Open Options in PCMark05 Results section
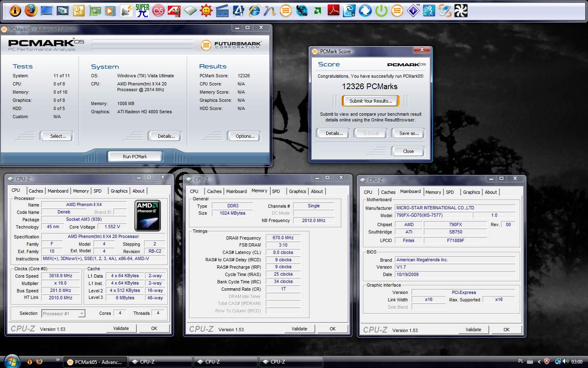 point(245,136)
